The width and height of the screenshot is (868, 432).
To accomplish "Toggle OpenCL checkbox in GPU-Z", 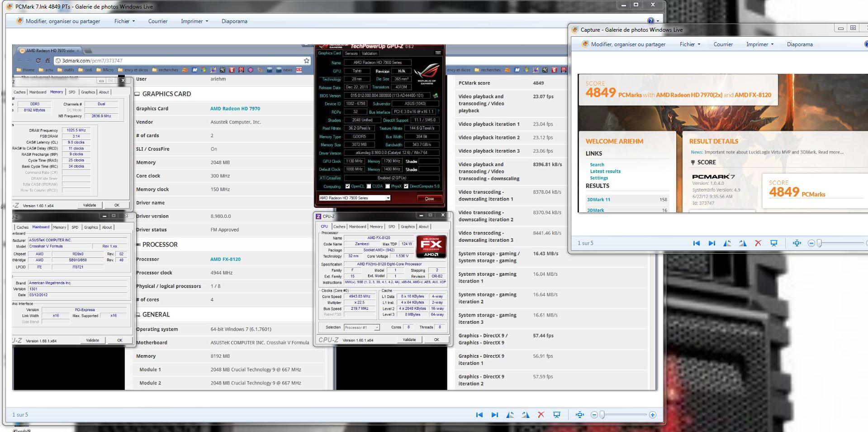I will point(347,186).
